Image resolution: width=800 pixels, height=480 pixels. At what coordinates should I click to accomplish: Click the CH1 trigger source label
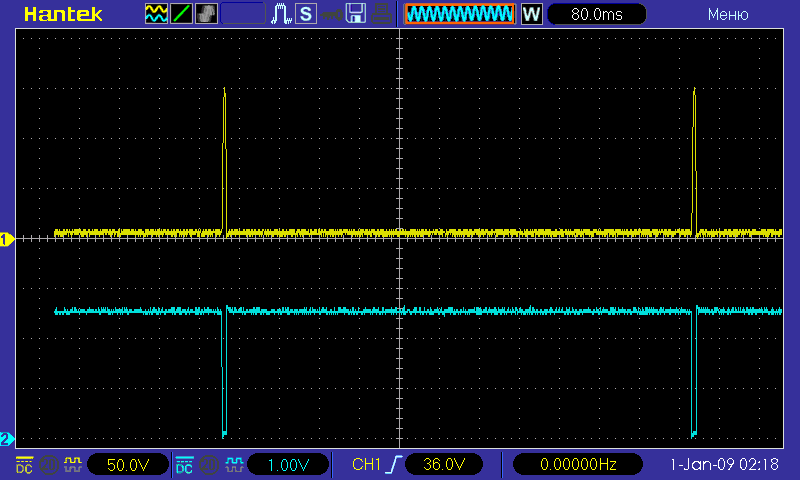tap(366, 465)
